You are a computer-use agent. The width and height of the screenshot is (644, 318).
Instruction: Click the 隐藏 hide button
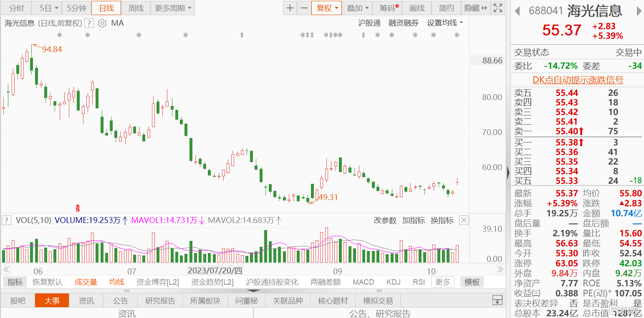coord(472,8)
